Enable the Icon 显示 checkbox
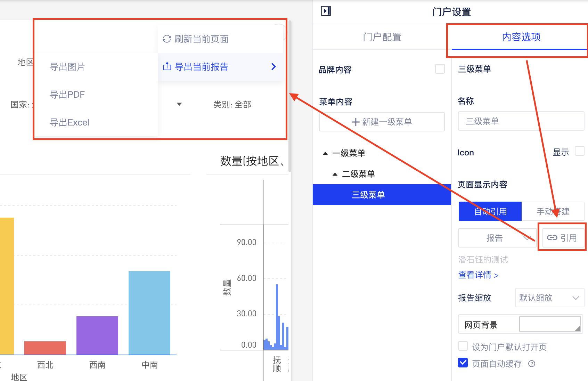This screenshot has height=381, width=588. coord(579,151)
